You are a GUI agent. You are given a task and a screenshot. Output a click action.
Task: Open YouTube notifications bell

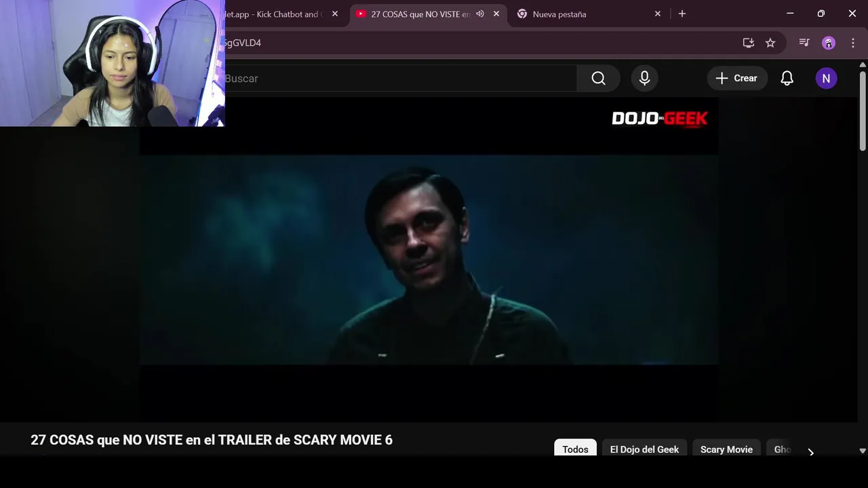pyautogui.click(x=787, y=79)
